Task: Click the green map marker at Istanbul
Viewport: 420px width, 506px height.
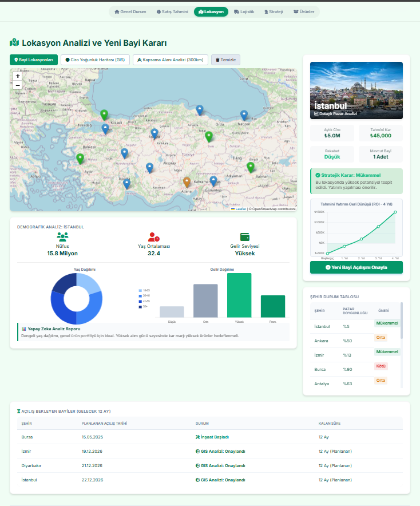Action: point(104,115)
